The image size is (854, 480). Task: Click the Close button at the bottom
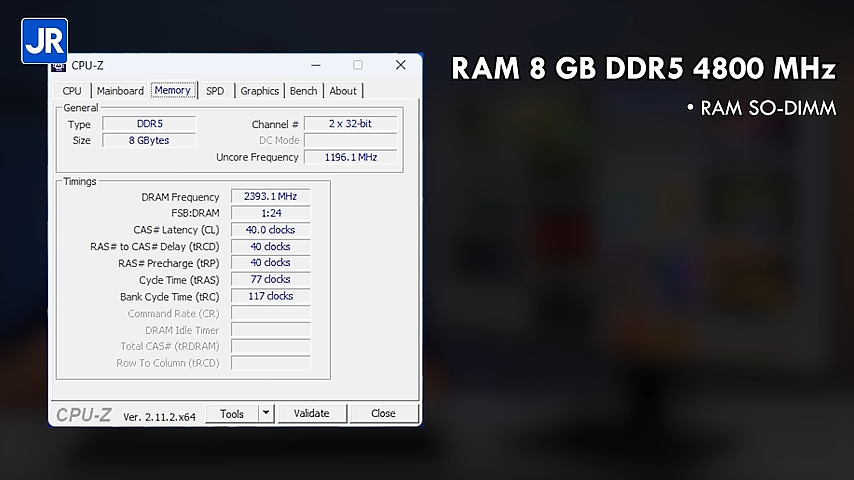tap(383, 414)
